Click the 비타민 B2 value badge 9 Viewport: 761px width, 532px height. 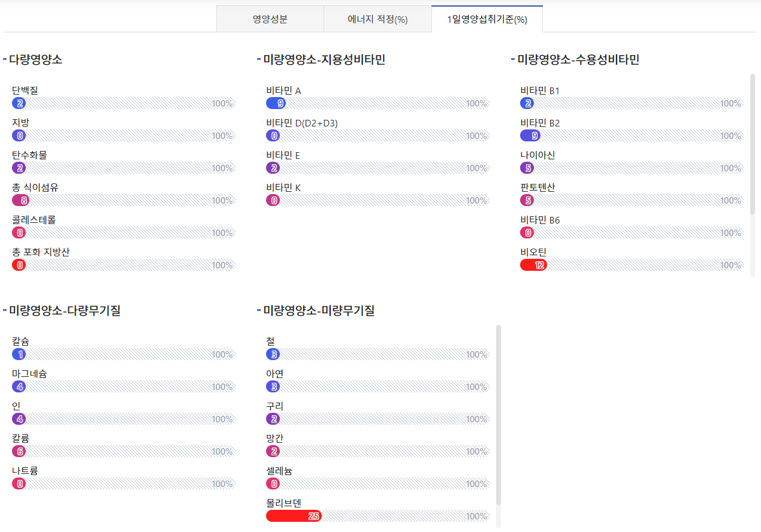(x=534, y=136)
